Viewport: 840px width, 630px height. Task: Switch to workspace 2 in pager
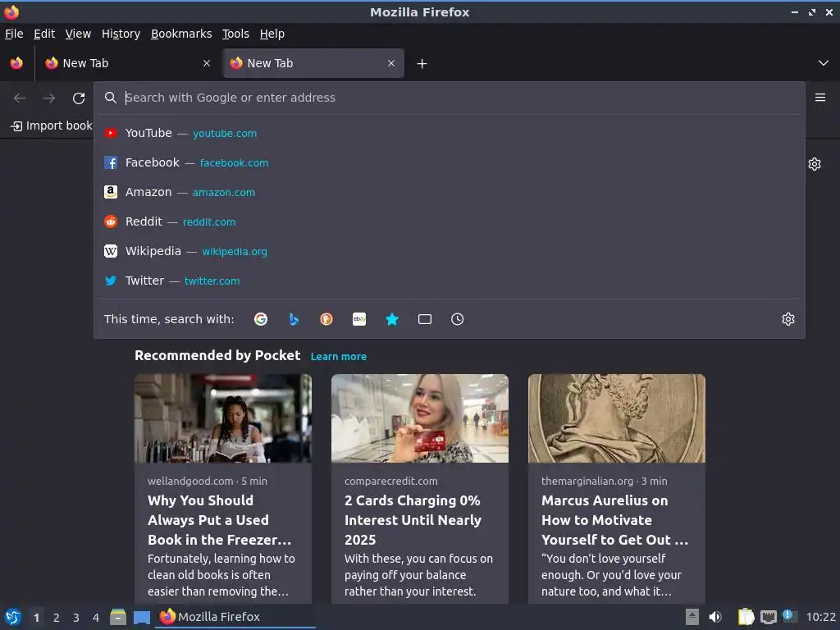tap(57, 618)
